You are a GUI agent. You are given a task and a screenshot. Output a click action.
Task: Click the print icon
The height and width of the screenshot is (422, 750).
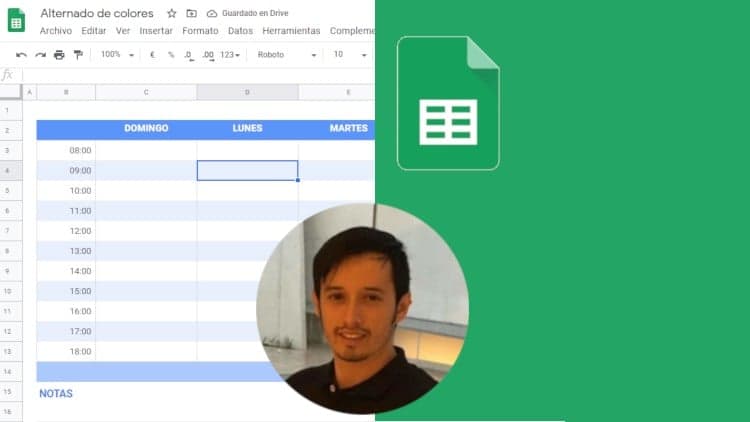pos(59,55)
